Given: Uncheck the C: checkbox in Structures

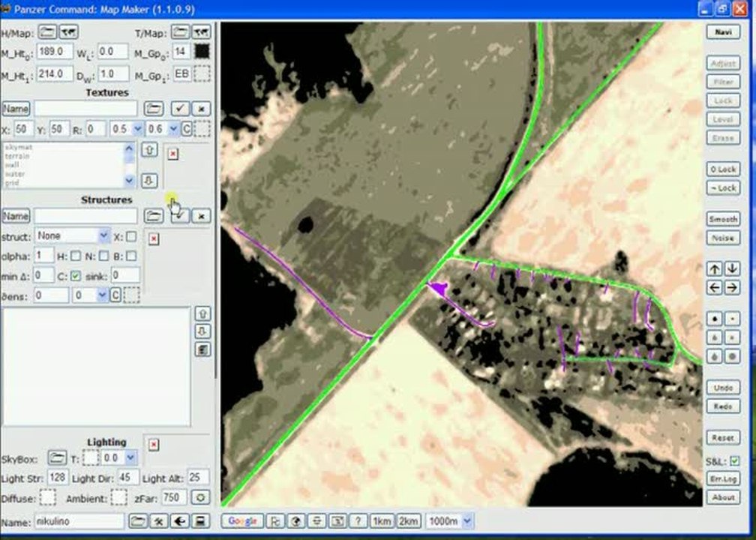Looking at the screenshot, I should pos(76,276).
